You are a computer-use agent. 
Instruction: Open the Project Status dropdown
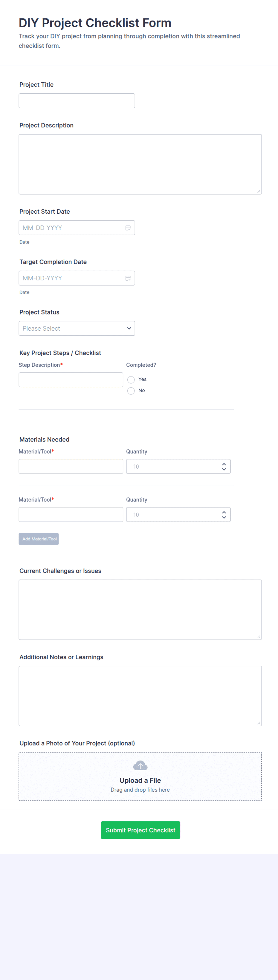pos(77,328)
